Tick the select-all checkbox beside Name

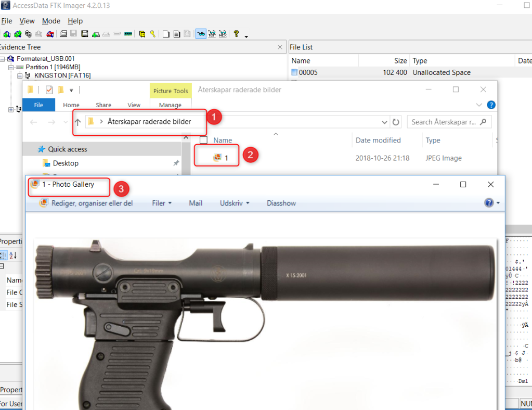point(204,140)
